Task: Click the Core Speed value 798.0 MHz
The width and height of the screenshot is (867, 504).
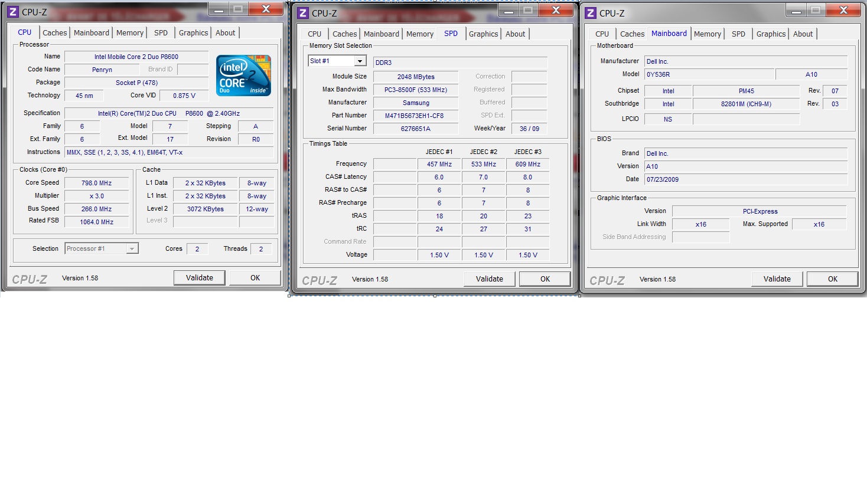Action: (x=97, y=184)
